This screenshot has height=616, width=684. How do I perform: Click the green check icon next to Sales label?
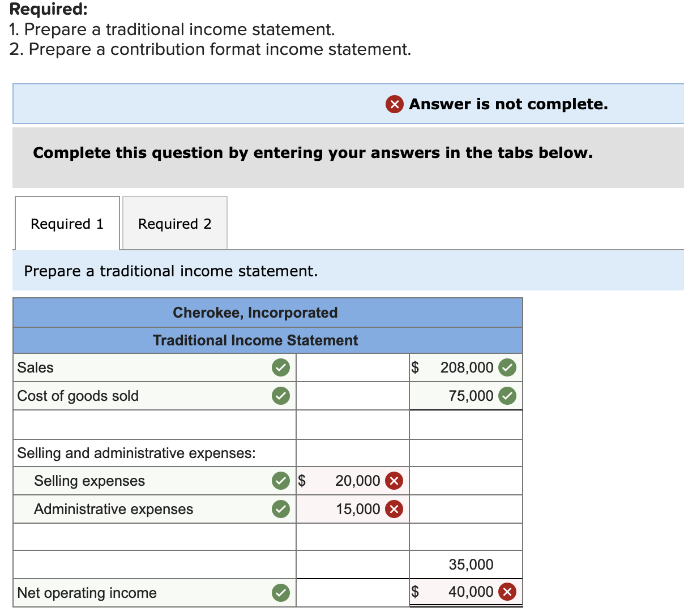(x=281, y=367)
